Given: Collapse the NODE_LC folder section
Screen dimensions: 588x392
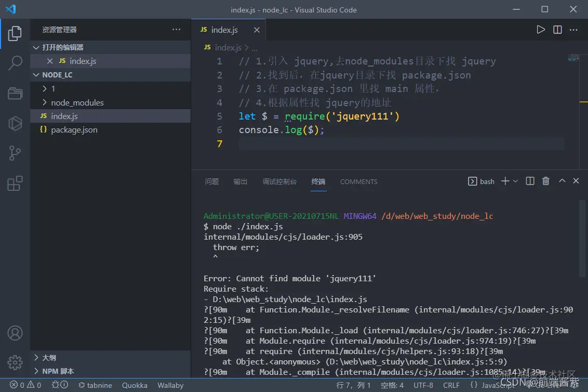Looking at the screenshot, I should [110, 75].
